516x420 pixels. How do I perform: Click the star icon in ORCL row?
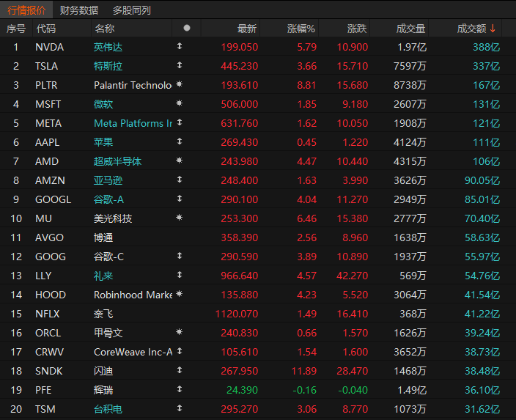[x=180, y=332]
